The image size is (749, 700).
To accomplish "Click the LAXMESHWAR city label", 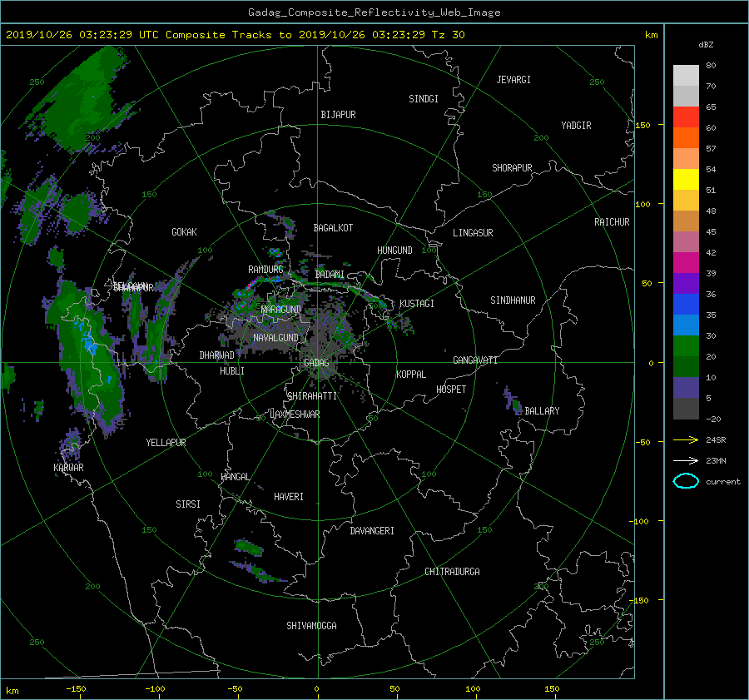I will [295, 415].
